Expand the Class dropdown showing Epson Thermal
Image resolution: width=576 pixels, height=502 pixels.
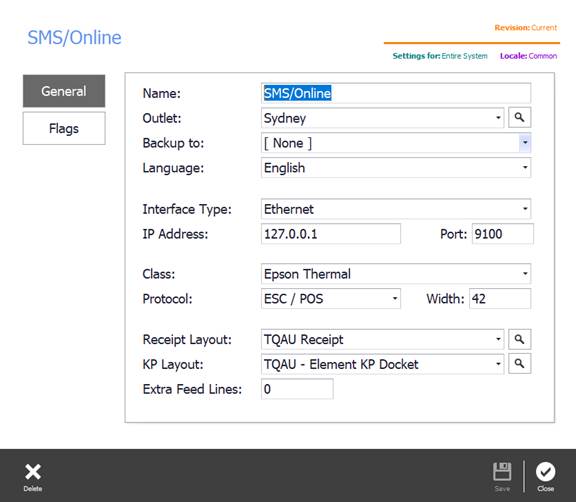(396, 274)
